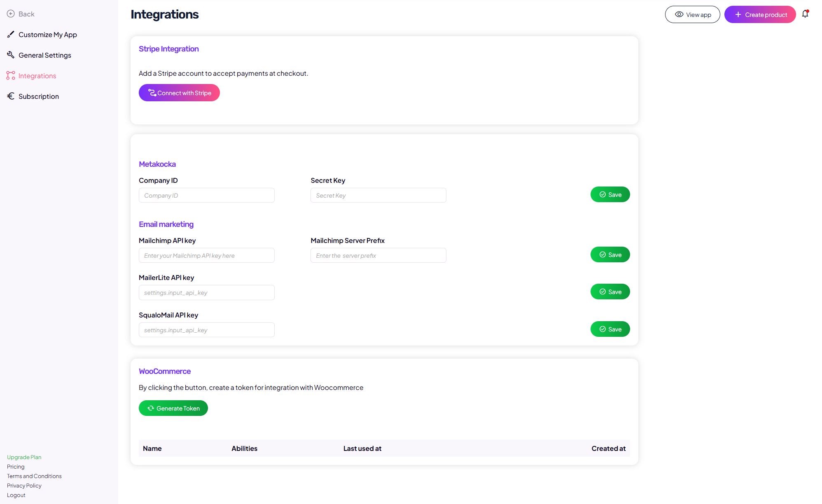The height and width of the screenshot is (504, 822).
Task: Save the SqualoMail API key
Action: click(x=610, y=329)
